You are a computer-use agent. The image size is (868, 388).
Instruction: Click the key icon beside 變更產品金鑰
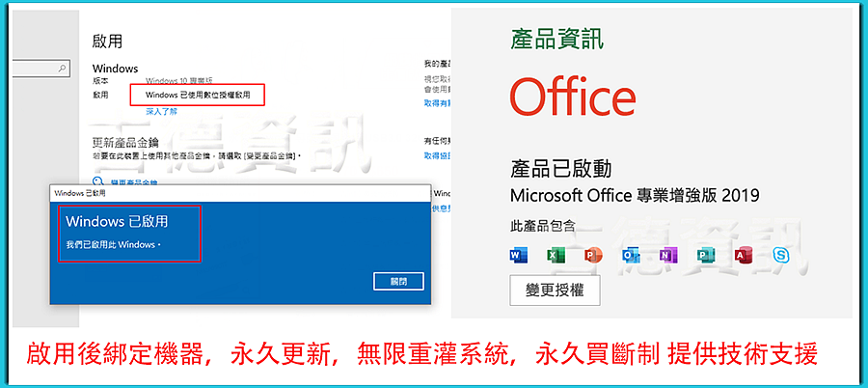pos(98,181)
